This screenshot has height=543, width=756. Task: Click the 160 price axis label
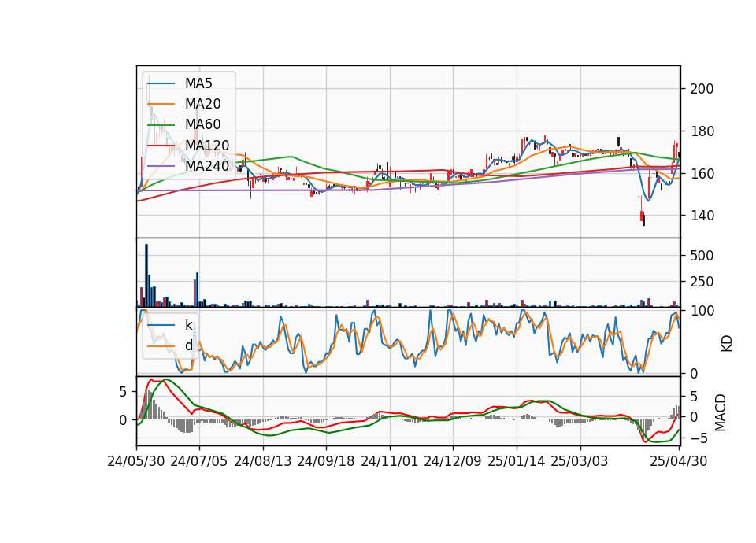[702, 173]
